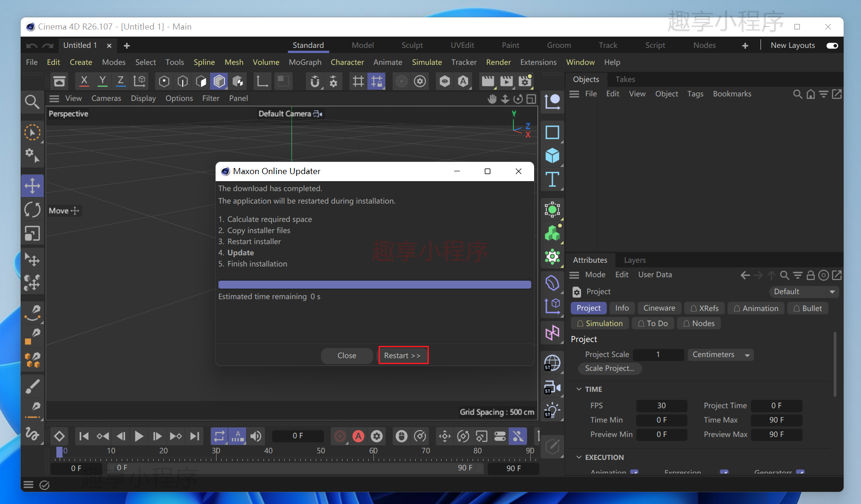Open the Simulate menu
Viewport: 861px width, 504px height.
tap(427, 62)
